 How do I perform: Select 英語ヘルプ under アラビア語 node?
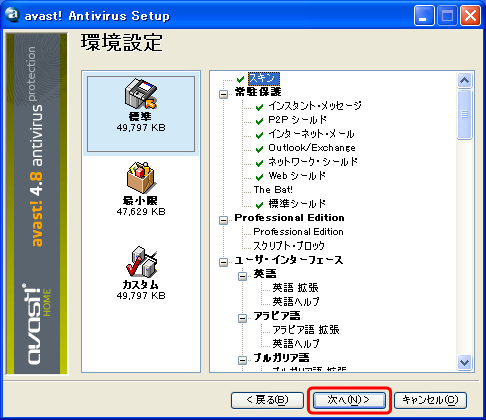(296, 344)
